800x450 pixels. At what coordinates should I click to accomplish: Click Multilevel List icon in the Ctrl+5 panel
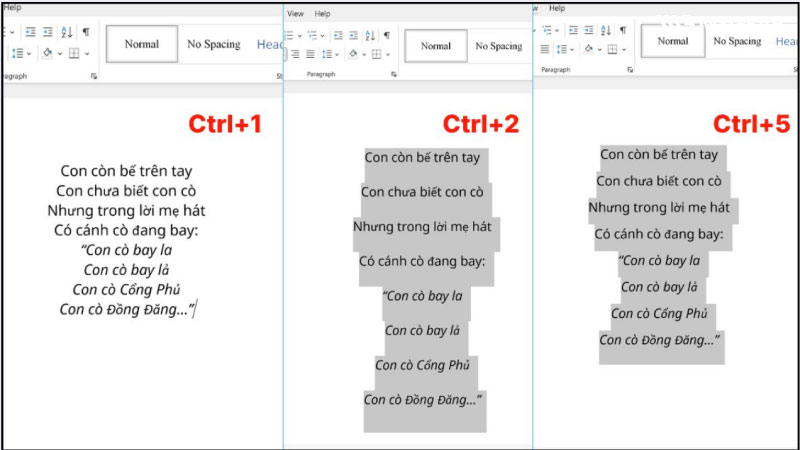click(x=547, y=30)
